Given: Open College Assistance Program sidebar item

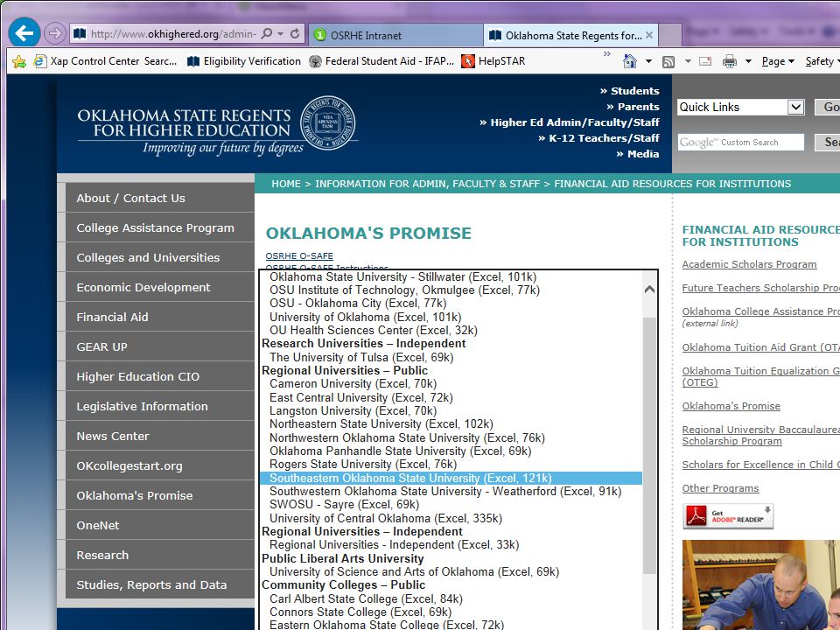Looking at the screenshot, I should [159, 227].
